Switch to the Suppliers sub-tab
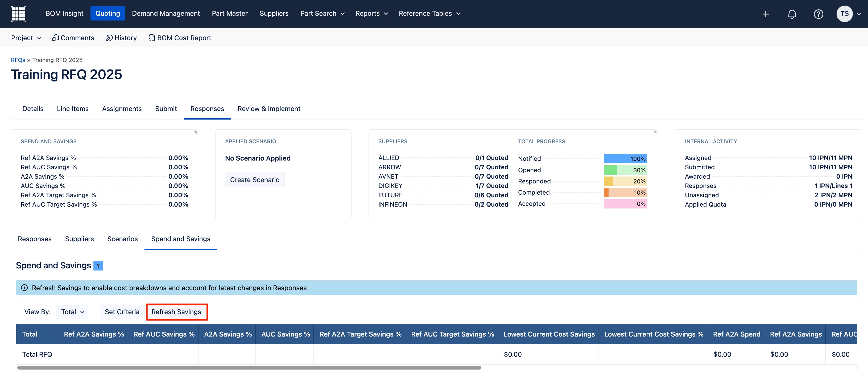 (79, 239)
